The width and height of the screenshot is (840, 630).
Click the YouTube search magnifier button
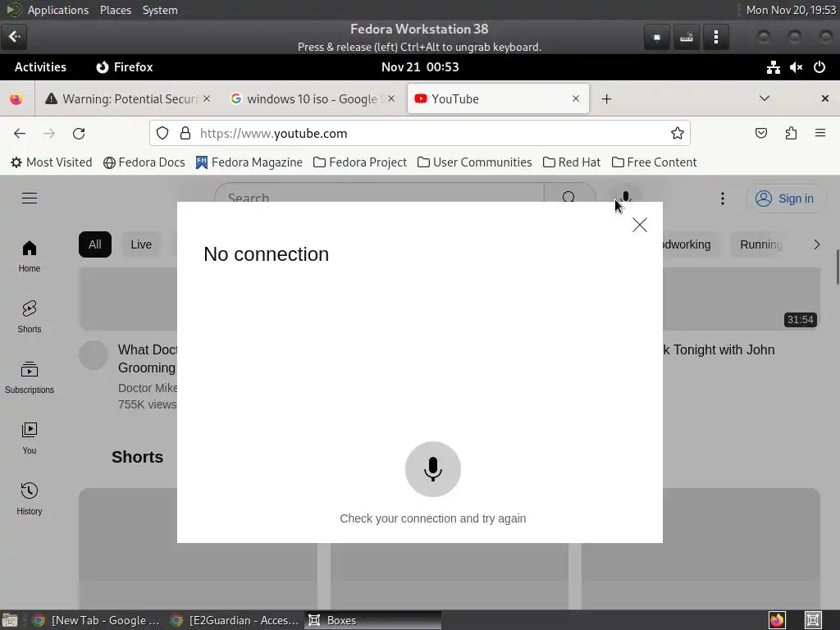(x=569, y=197)
